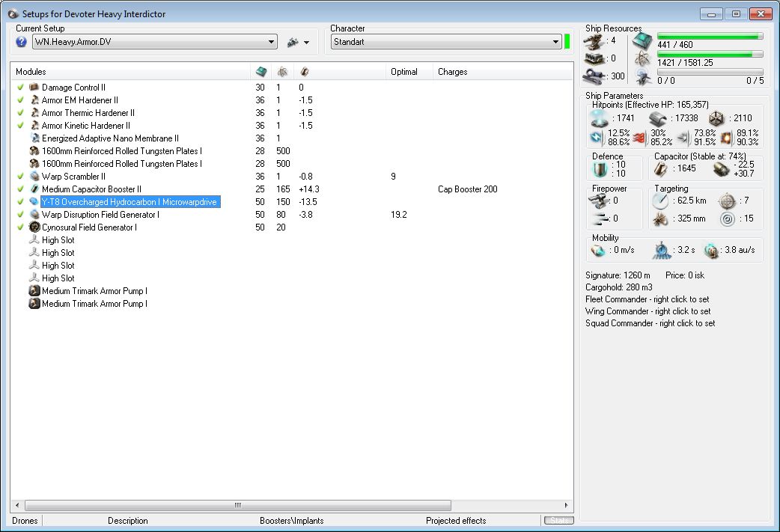Open the Boosters\Implants tab
The height and width of the screenshot is (532, 780).
291,521
